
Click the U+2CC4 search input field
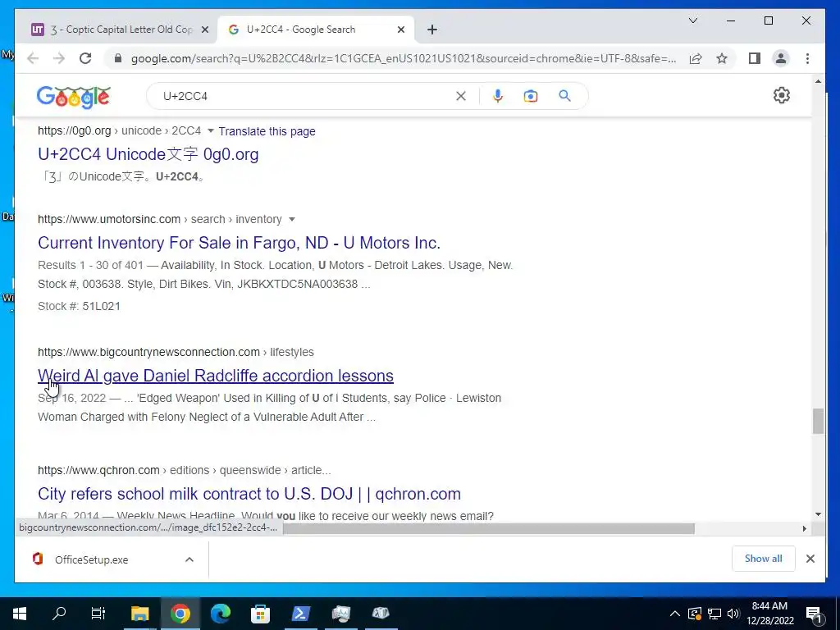pos(305,96)
